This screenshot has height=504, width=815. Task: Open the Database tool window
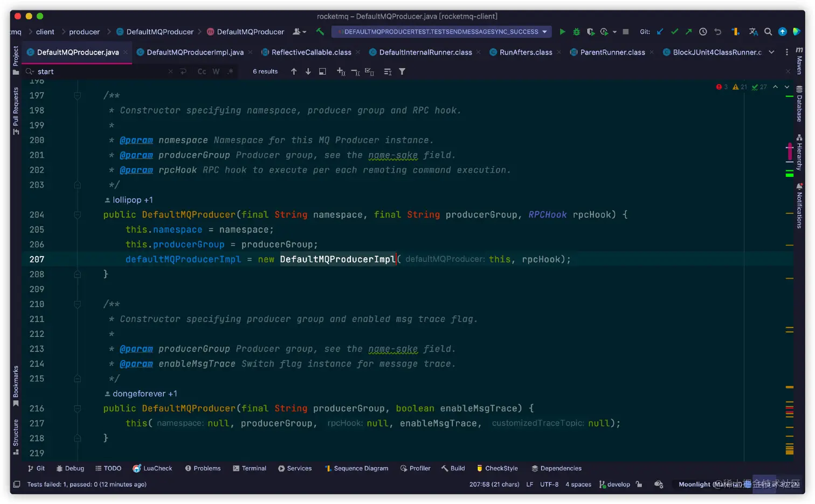(799, 103)
